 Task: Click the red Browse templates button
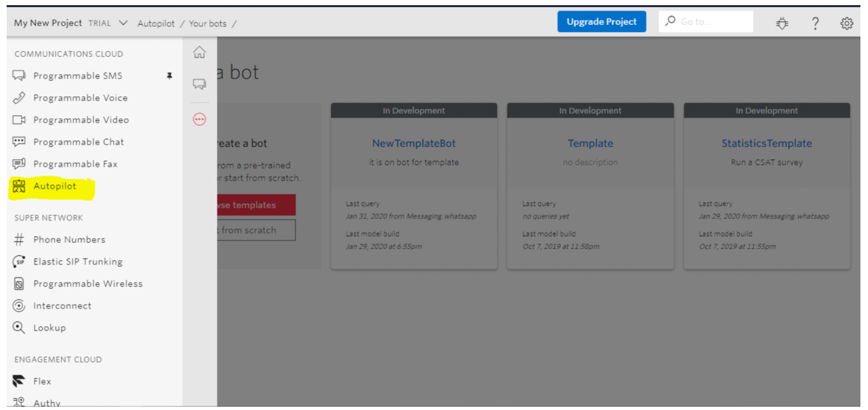[x=256, y=205]
